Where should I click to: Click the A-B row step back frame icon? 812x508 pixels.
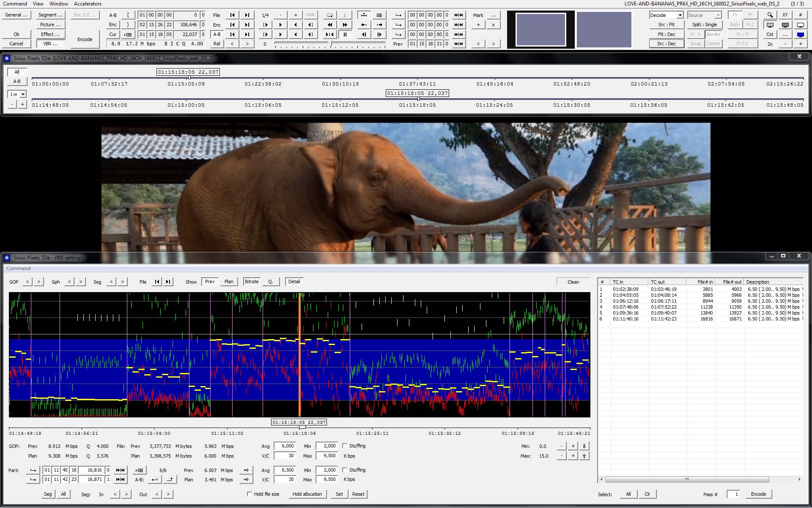coord(364,34)
